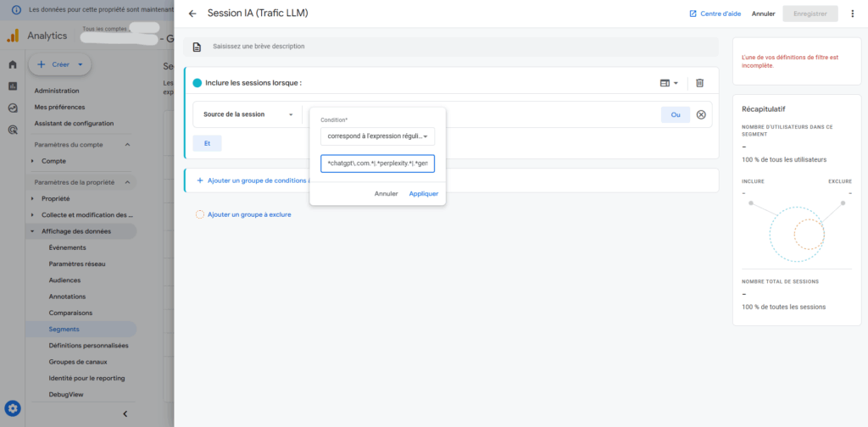Click the Admin gear icon at bottom left
Screen dimensions: 868x427
click(x=13, y=410)
